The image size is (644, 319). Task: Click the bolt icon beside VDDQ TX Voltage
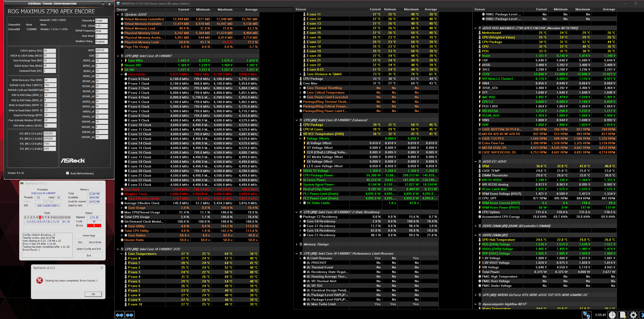[301, 171]
